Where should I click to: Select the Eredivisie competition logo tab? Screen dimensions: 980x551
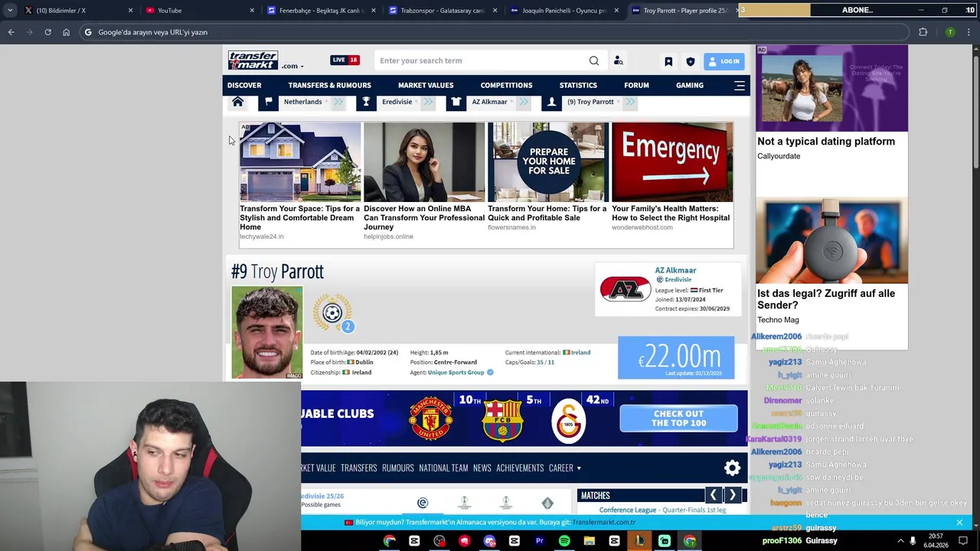point(423,503)
